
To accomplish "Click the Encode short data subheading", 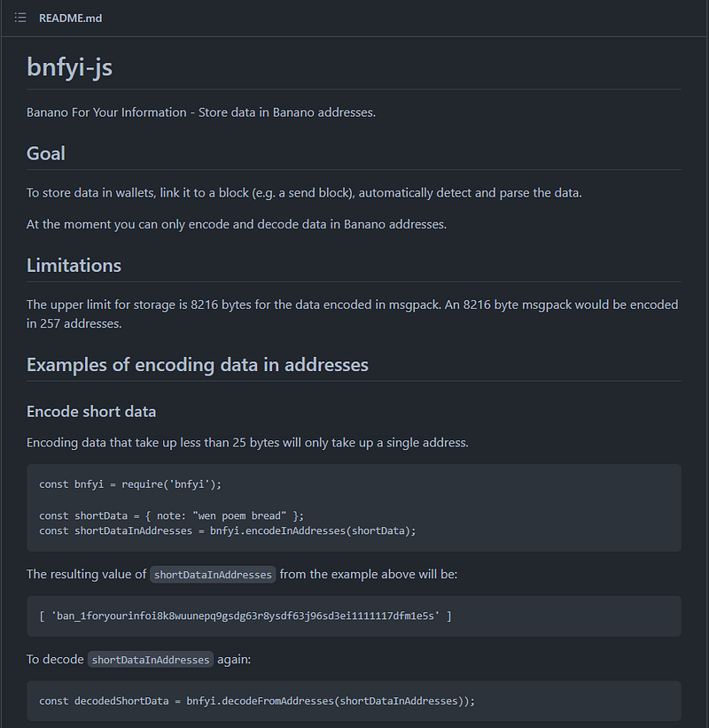I will 91,412.
